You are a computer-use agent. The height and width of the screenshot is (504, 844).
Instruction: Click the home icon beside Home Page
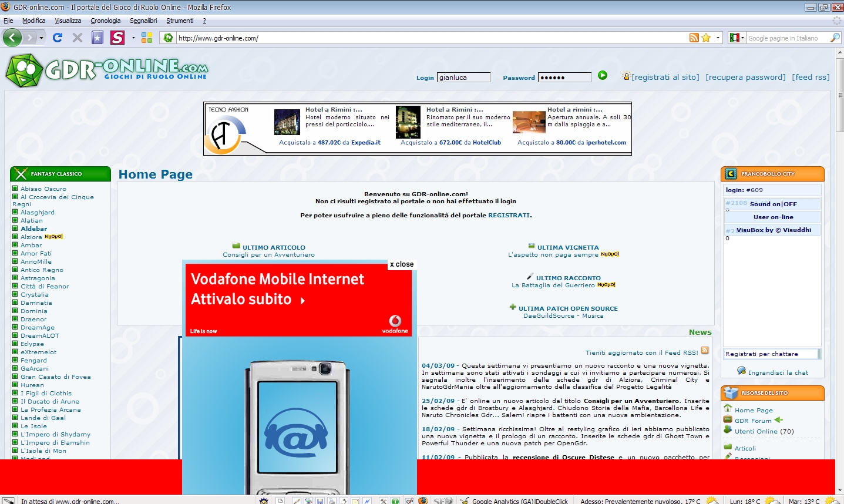point(728,408)
